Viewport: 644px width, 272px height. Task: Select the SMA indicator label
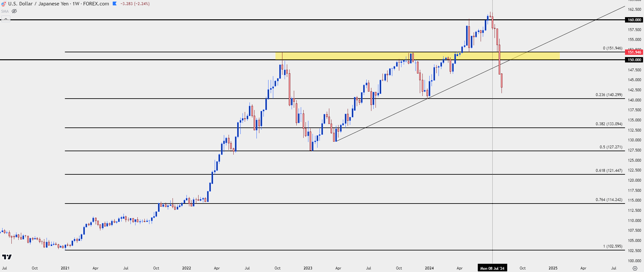[x=5, y=11]
